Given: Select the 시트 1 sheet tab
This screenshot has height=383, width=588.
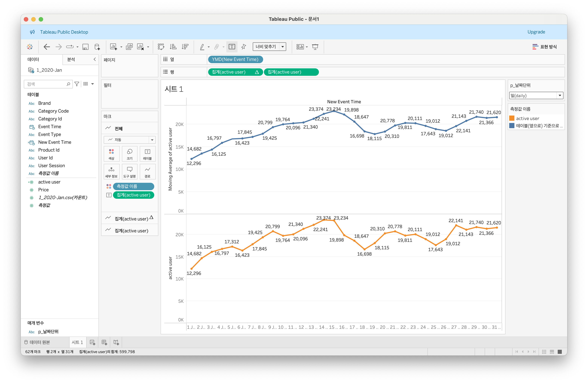Looking at the screenshot, I should tap(77, 342).
